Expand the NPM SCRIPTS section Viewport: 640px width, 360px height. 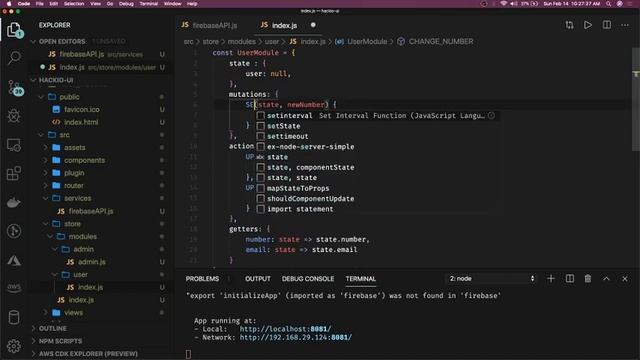pyautogui.click(x=60, y=341)
